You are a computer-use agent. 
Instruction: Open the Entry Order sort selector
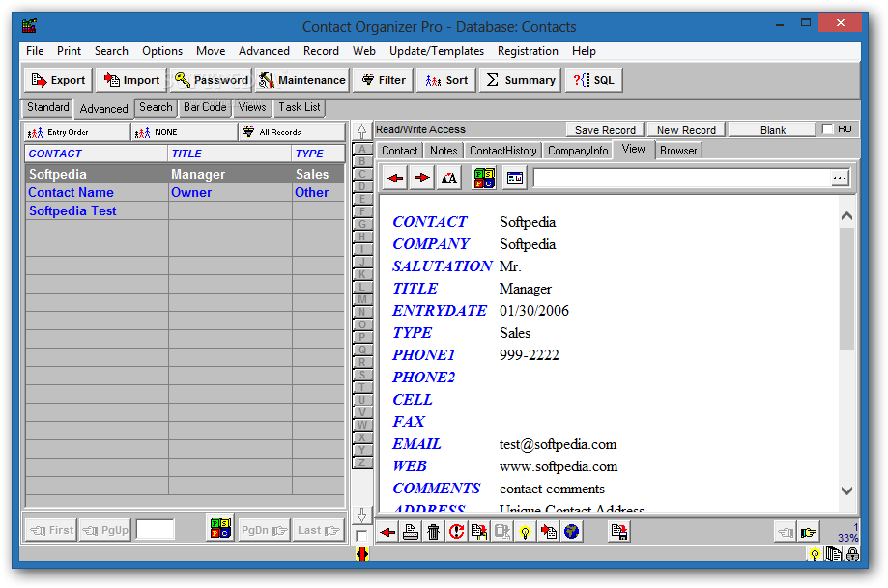point(77,132)
